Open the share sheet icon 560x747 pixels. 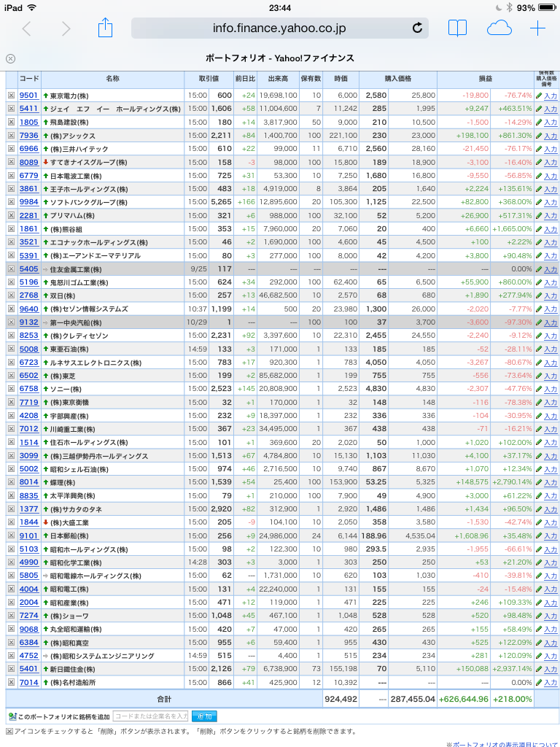point(105,27)
